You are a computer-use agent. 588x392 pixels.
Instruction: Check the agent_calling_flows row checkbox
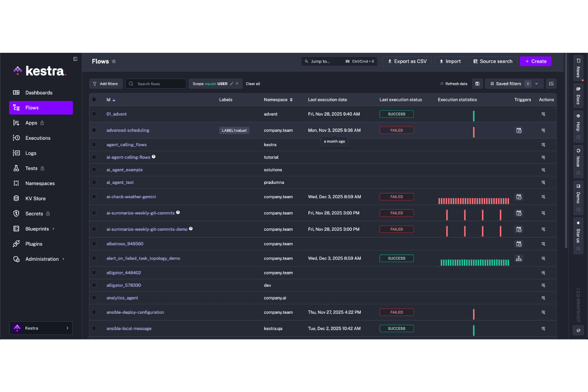point(94,145)
